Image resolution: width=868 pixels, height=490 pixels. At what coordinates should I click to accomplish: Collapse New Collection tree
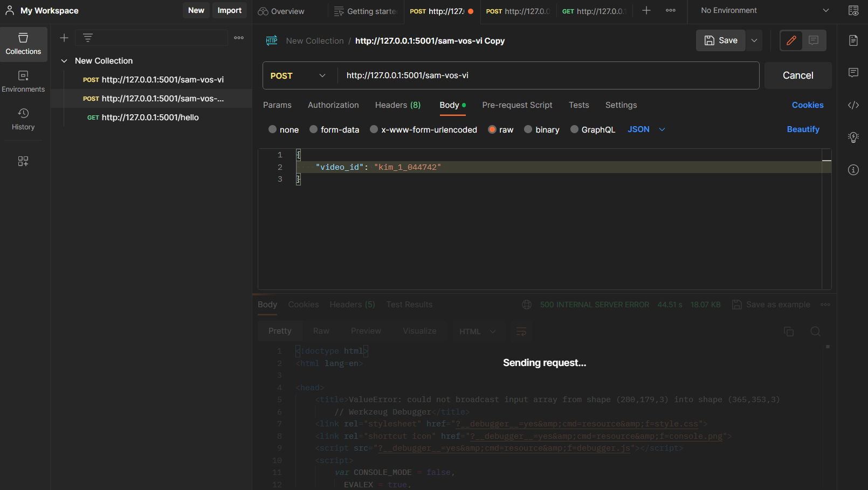(x=64, y=61)
